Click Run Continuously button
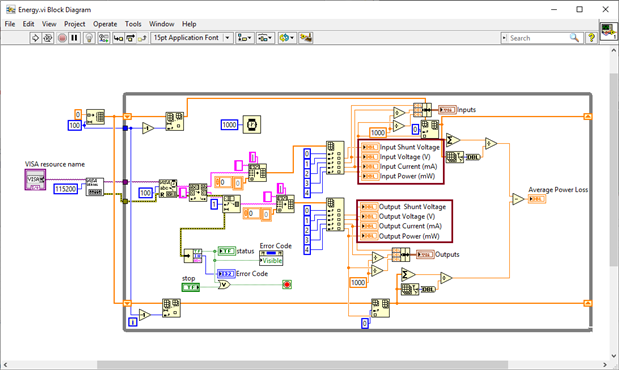The image size is (619, 370). (x=48, y=38)
